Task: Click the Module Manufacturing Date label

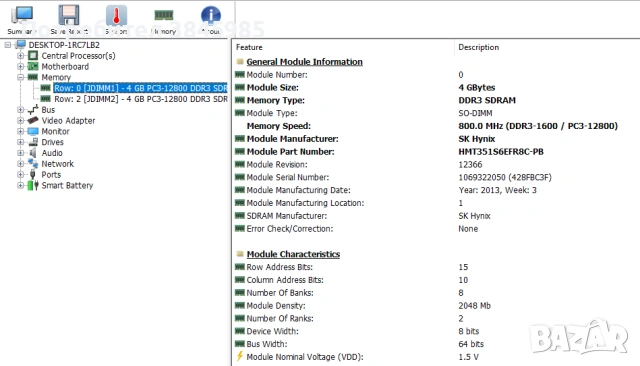Action: (298, 190)
